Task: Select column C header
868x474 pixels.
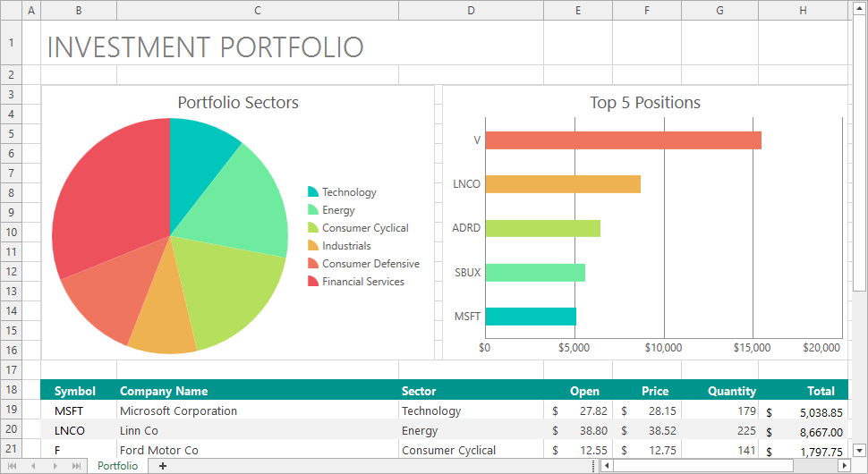Action: pyautogui.click(x=258, y=10)
